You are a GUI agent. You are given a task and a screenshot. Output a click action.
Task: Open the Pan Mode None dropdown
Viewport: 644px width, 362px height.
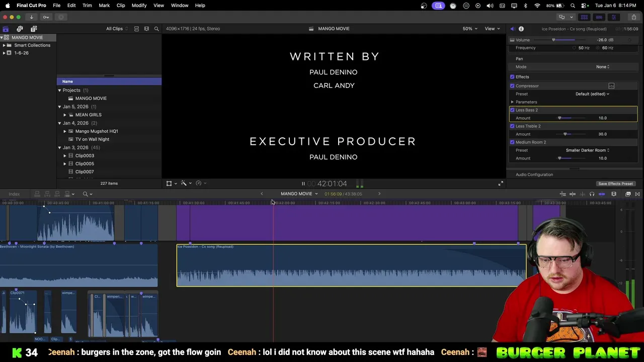[x=603, y=67]
